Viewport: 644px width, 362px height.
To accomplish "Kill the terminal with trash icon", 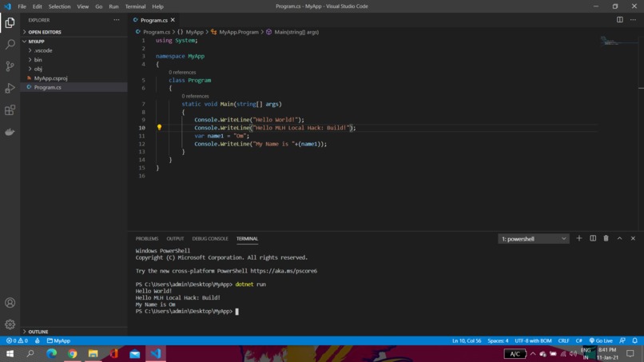I will pyautogui.click(x=606, y=238).
